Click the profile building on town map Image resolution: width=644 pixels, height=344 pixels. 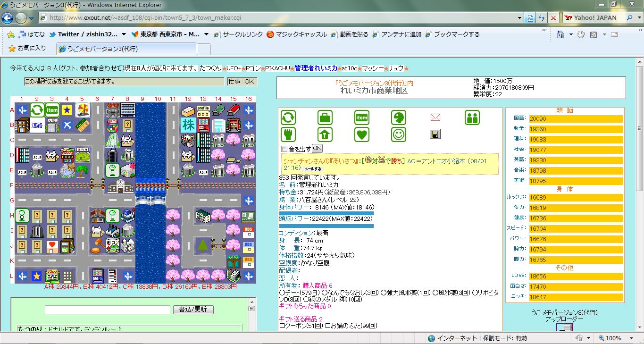point(203,110)
